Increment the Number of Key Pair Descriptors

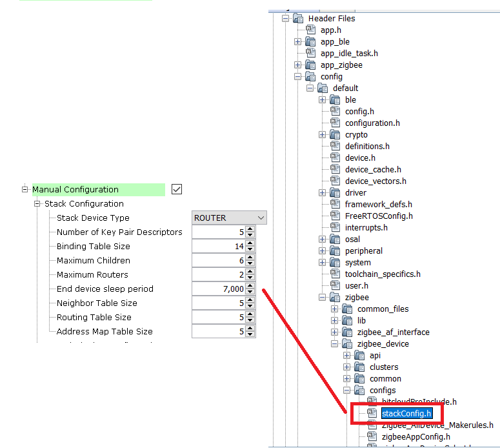250,229
